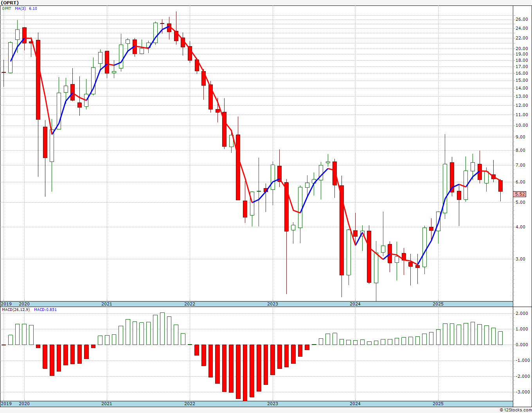This screenshot has height=413, width=532.
Task: Click 2019 on the MACD panel time axis
Action: [6, 404]
